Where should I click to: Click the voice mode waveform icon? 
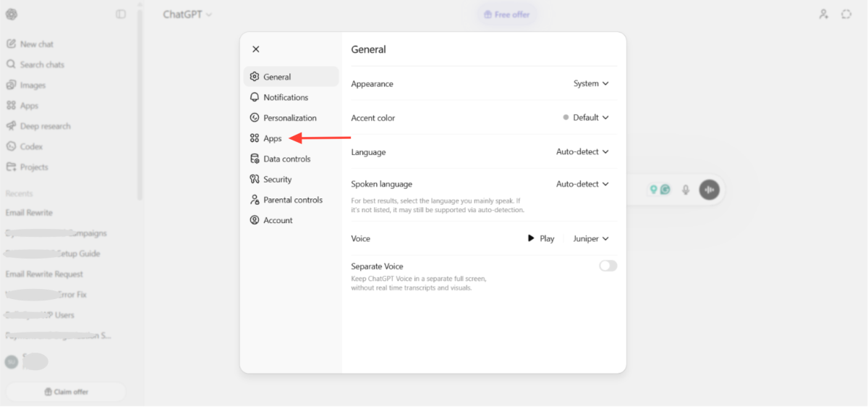[709, 190]
